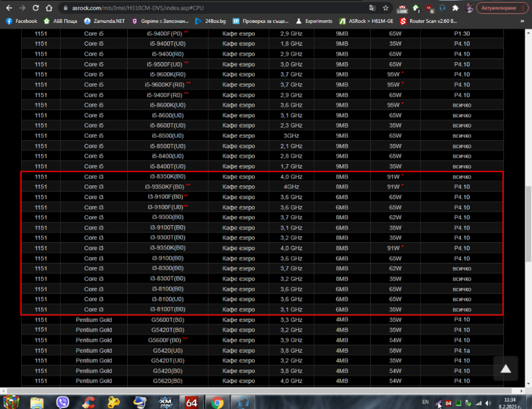Click the i3-8350K(B0) CPU cell
This screenshot has height=409, width=532.
(168, 177)
